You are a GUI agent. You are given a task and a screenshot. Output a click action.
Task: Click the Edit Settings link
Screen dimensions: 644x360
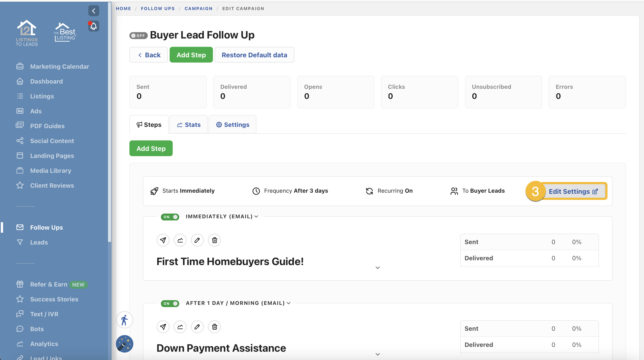pyautogui.click(x=573, y=191)
